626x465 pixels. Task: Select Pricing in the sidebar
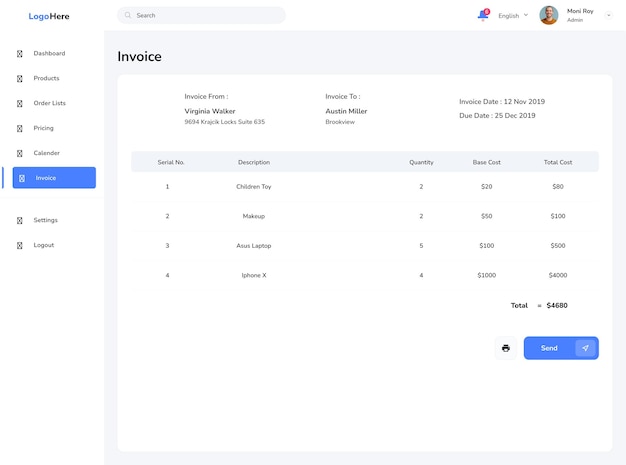tap(44, 128)
